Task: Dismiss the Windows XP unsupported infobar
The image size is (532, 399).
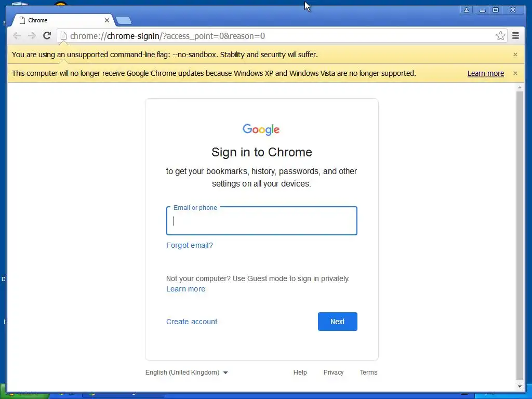Action: click(515, 73)
